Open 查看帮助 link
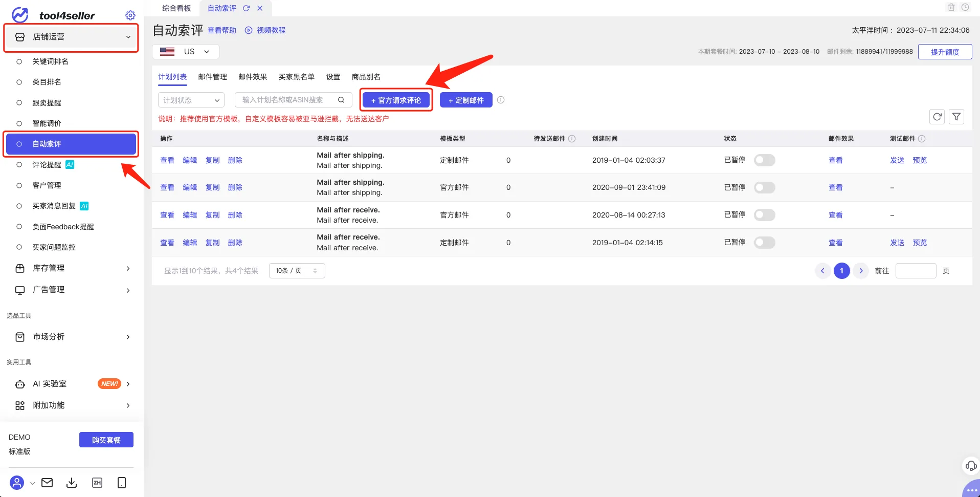Screen dimensions: 980x497 pos(222,30)
